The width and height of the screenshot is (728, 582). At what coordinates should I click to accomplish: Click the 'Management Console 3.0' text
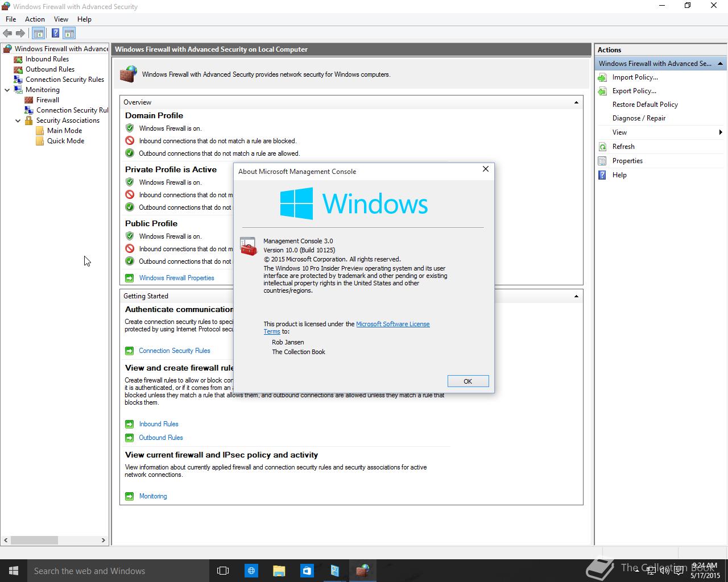coord(298,241)
